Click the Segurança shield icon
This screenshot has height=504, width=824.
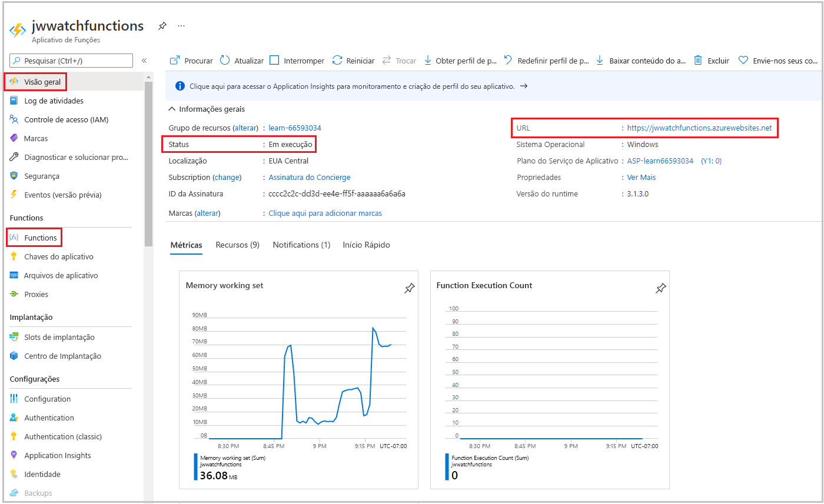(x=14, y=176)
